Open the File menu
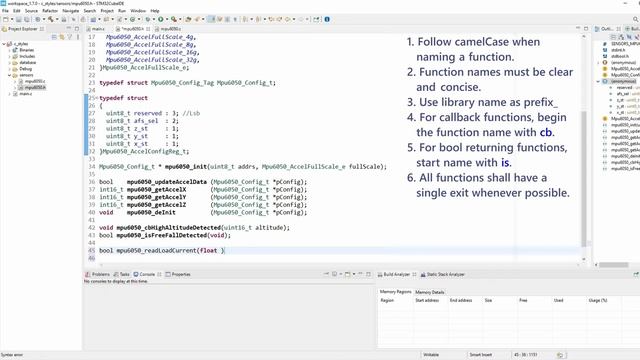This screenshot has height=360, width=640. [5, 11]
